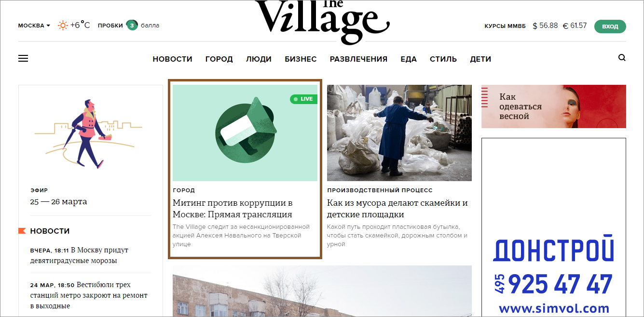Open the Как одеваться весной banner

pyautogui.click(x=554, y=106)
